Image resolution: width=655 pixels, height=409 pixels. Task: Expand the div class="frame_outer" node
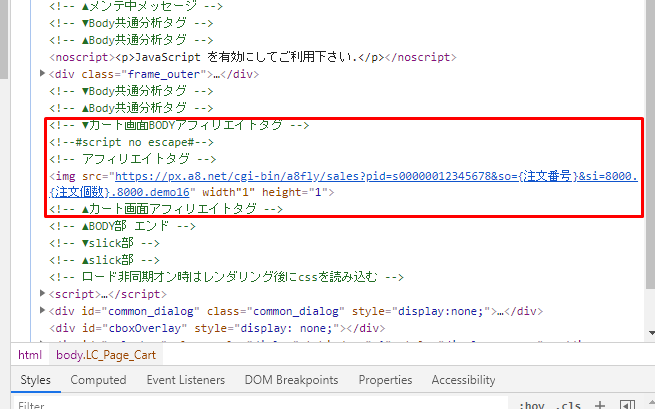click(x=42, y=74)
